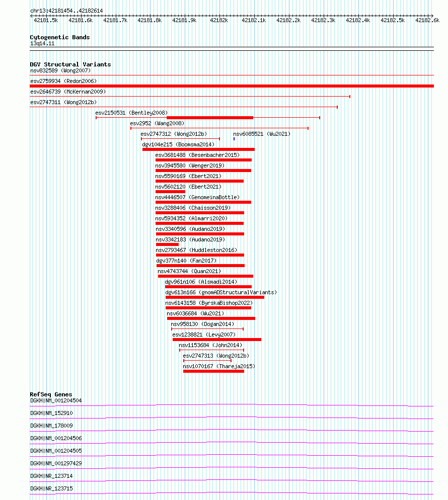
Task: Click the red bar for dgv613n166
Action: [x=215, y=297]
